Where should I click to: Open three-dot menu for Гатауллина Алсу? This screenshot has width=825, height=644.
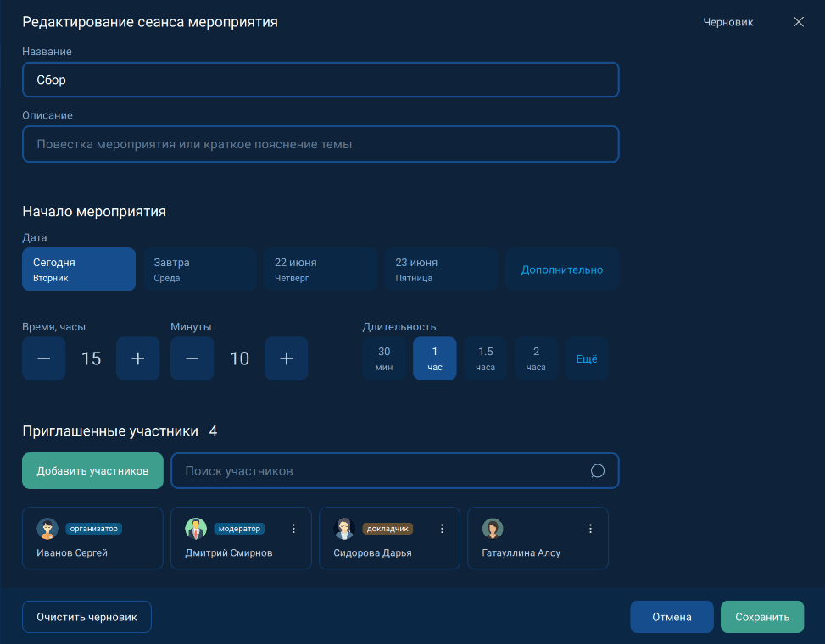(x=590, y=529)
